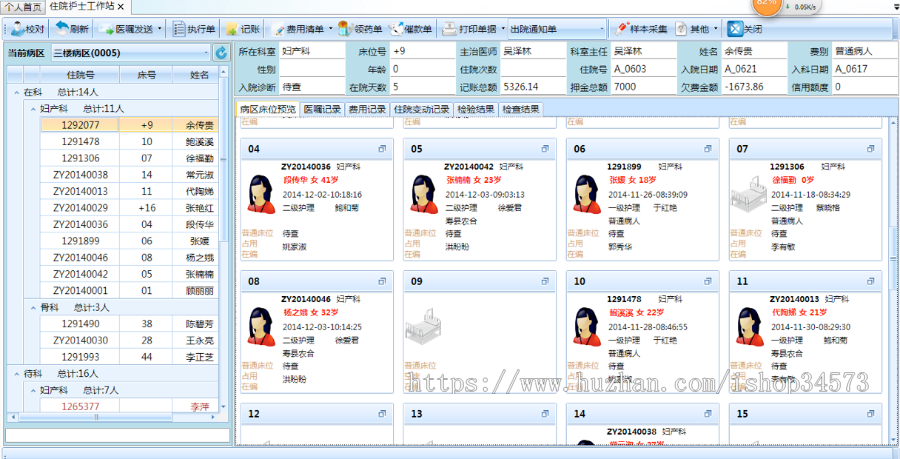Expand the 费用清单 dropdown arrow
The height and width of the screenshot is (459, 900).
331,29
